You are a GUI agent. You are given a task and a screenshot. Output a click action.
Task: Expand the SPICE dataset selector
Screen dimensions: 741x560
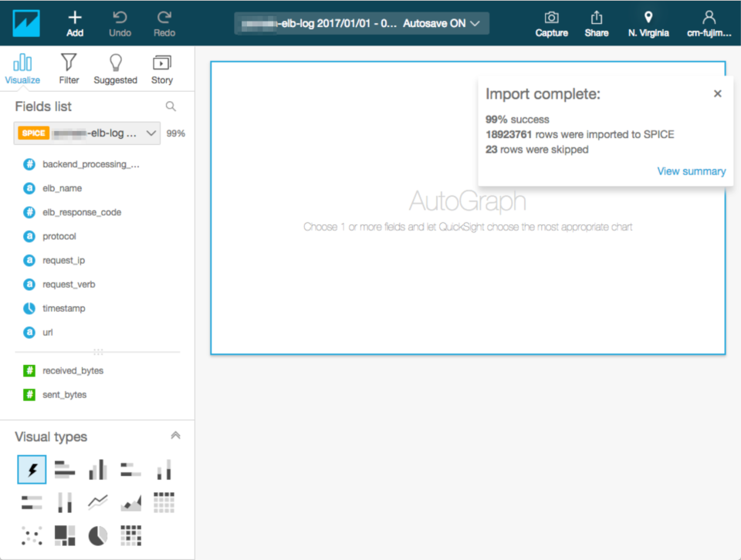coord(151,133)
